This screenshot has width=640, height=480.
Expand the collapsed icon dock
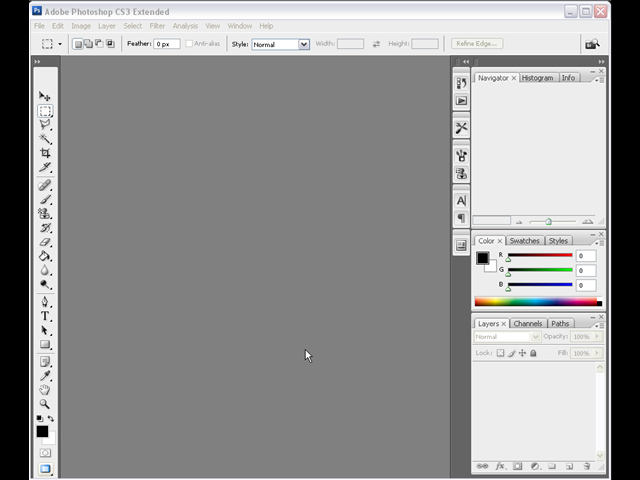tap(466, 62)
